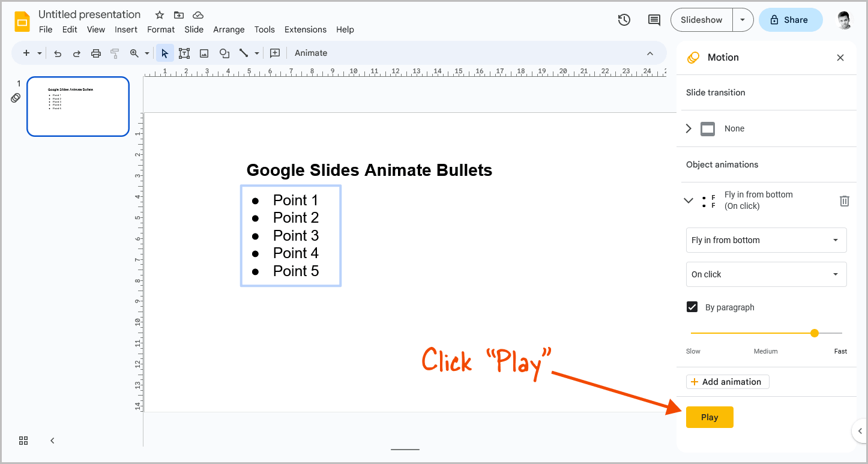Expand the Slide transition None section
This screenshot has width=868, height=464.
tap(688, 128)
